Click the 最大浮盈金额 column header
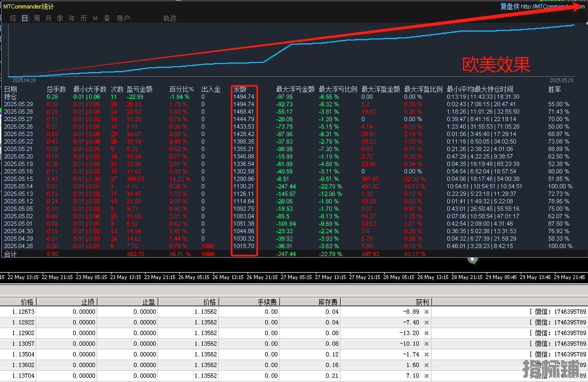The image size is (588, 382). pos(380,89)
